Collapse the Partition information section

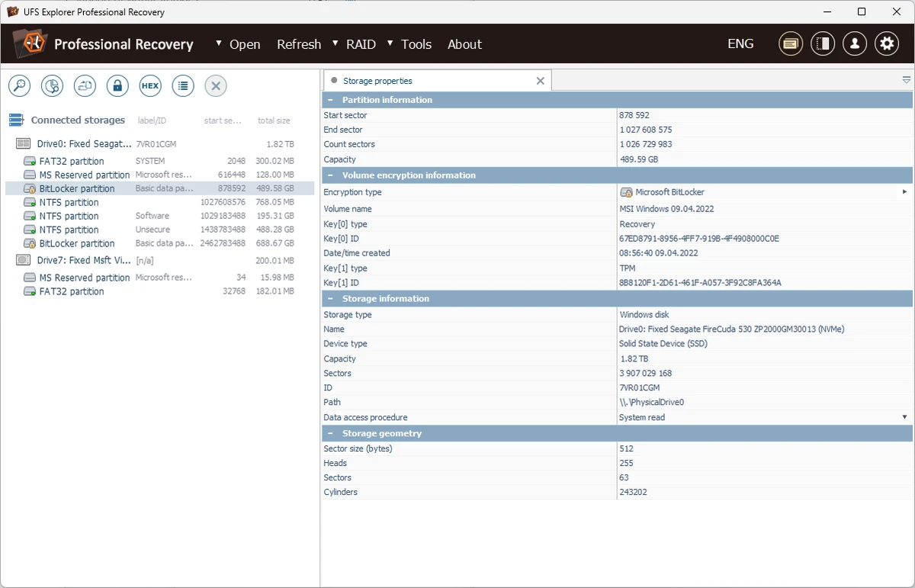click(x=330, y=100)
